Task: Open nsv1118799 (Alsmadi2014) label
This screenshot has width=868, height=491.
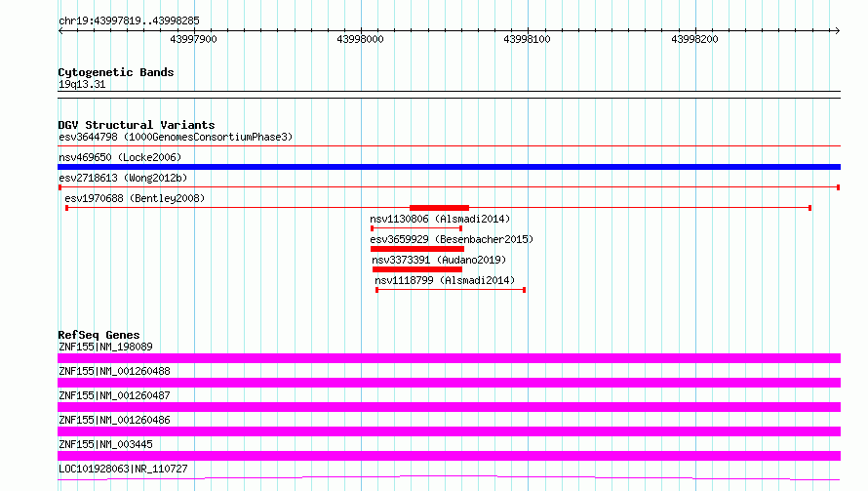Action: point(445,280)
